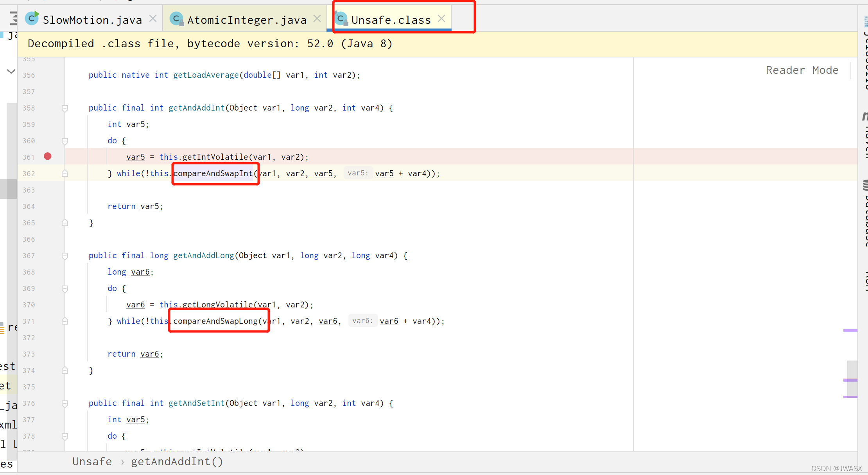868x475 pixels.
Task: Click the Unsafe breadcrumb
Action: (92, 461)
